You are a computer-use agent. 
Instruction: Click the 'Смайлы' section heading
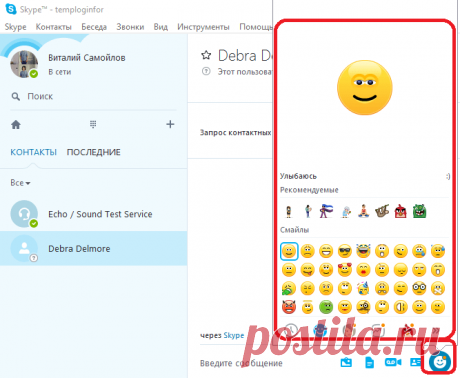[294, 230]
